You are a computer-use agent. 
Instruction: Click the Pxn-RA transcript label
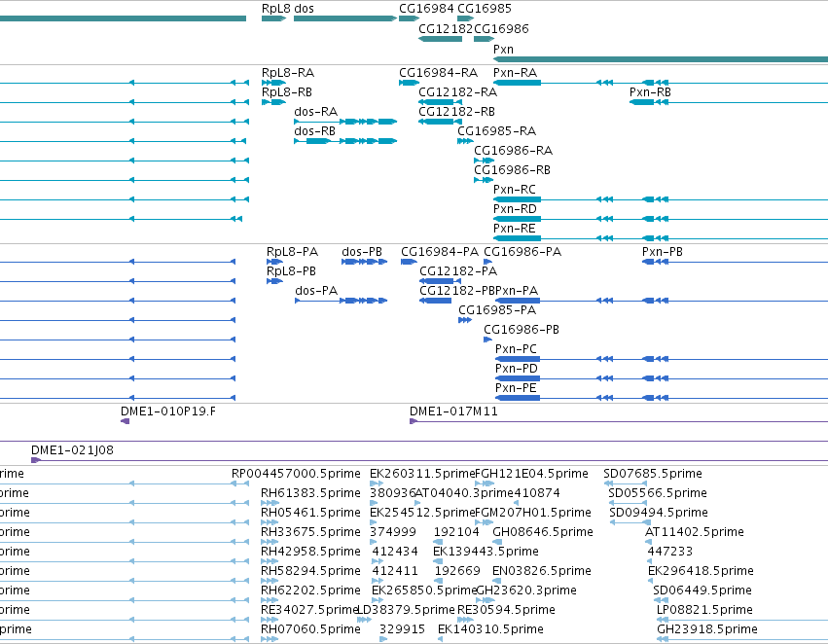point(516,72)
